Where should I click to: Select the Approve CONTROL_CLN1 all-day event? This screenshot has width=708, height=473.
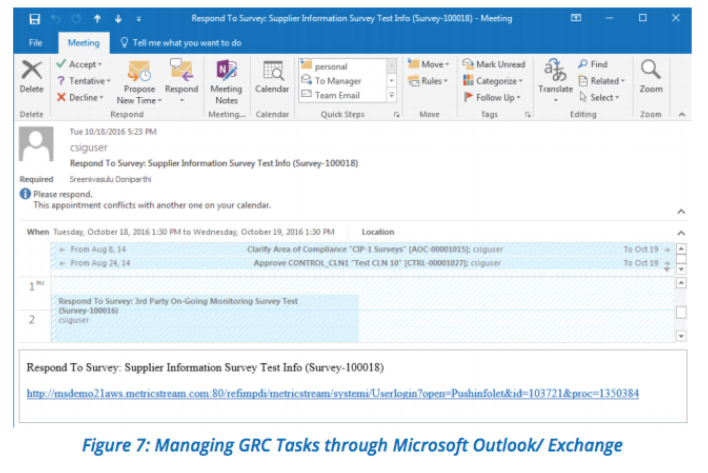click(363, 263)
